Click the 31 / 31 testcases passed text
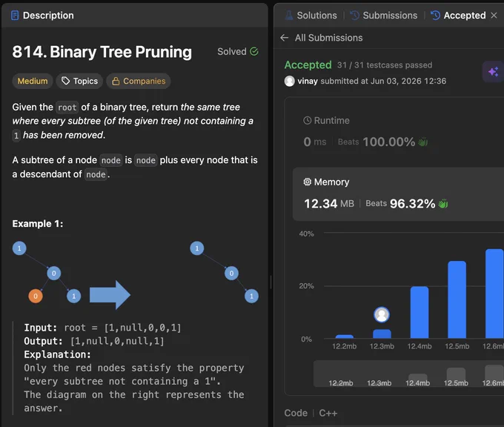504x427 pixels. point(385,65)
